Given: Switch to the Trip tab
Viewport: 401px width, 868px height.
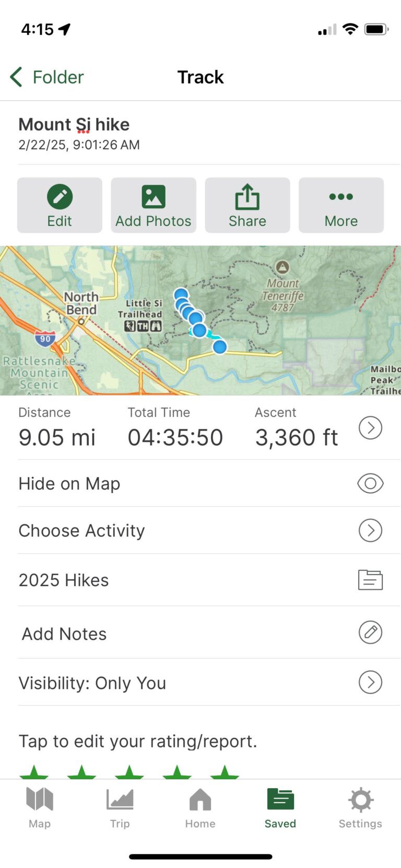Looking at the screenshot, I should 120,808.
